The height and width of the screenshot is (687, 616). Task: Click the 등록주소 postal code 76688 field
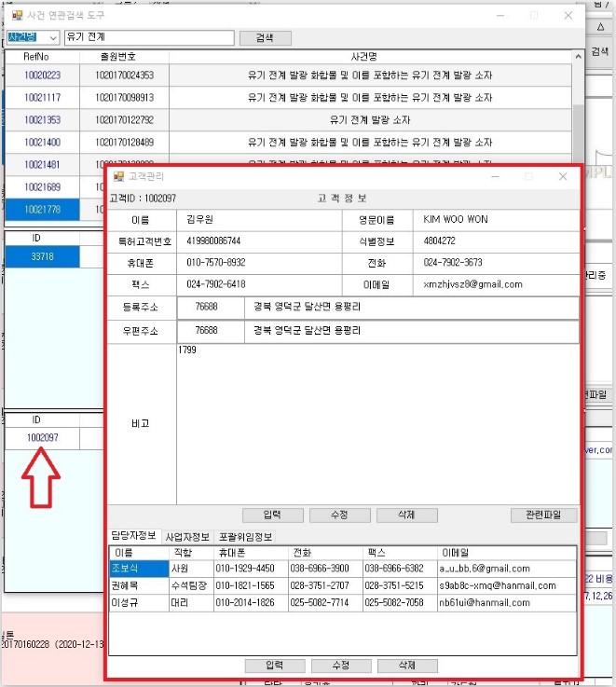(x=211, y=307)
